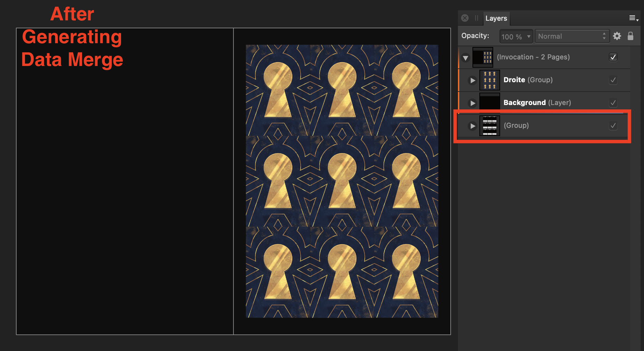
Task: Click the Invocation spread thumbnail
Action: (x=482, y=57)
